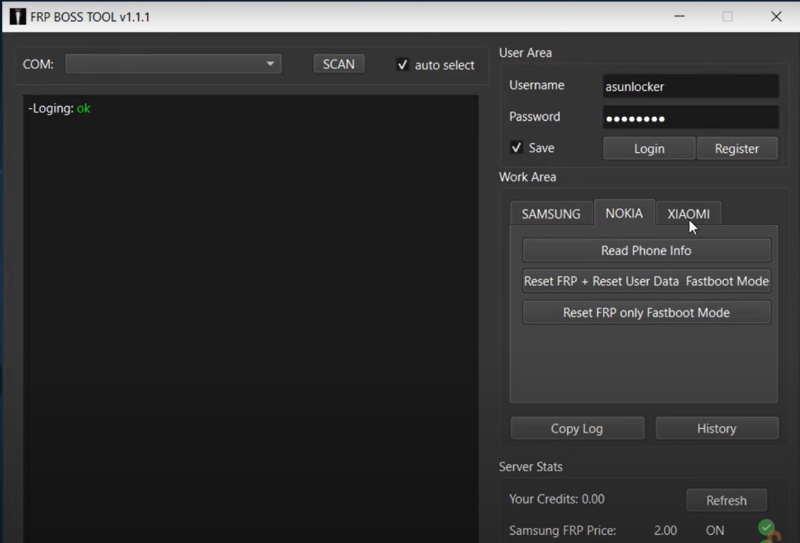This screenshot has width=800, height=543.
Task: Click the 'Samsung FRP Price:' label
Action: (x=562, y=530)
